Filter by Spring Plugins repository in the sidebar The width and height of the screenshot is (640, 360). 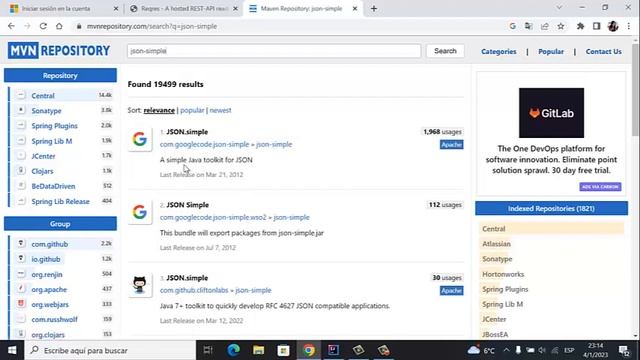[x=54, y=126]
